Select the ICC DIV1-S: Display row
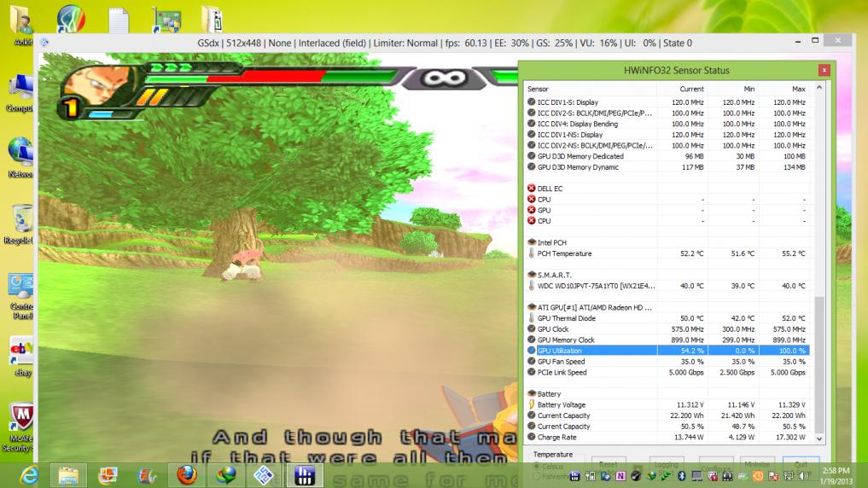 pos(667,102)
